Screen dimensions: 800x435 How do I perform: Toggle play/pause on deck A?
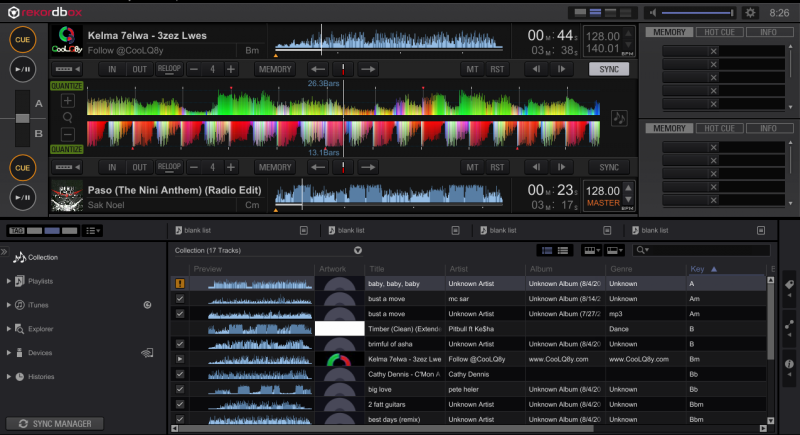[22, 69]
